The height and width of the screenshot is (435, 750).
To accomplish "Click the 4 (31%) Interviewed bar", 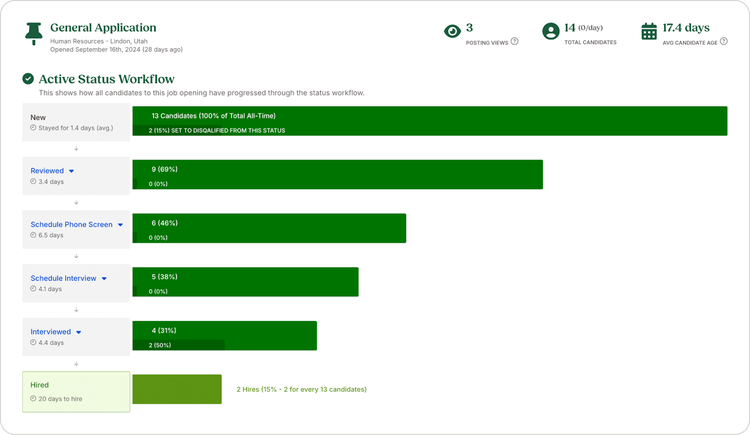I will pyautogui.click(x=224, y=335).
